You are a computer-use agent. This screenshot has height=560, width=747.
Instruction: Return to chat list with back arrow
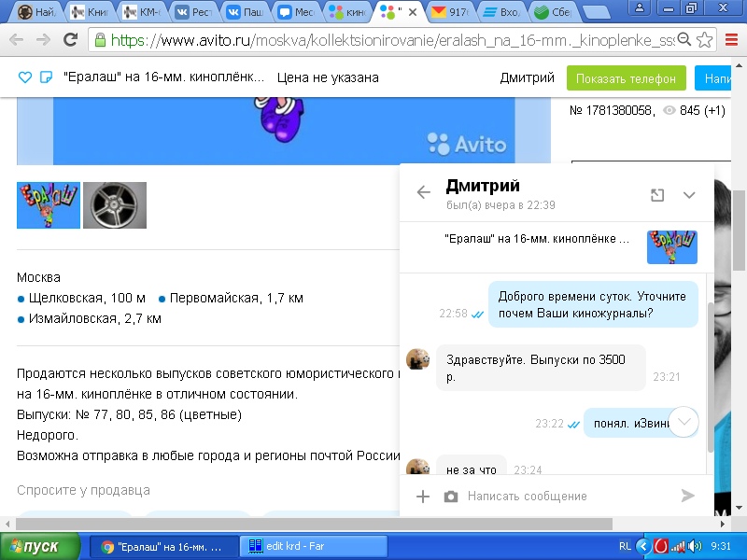[423, 192]
